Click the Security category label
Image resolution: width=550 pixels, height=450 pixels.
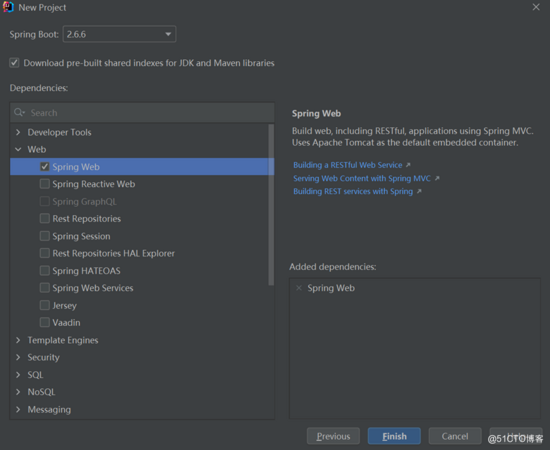[x=43, y=357]
